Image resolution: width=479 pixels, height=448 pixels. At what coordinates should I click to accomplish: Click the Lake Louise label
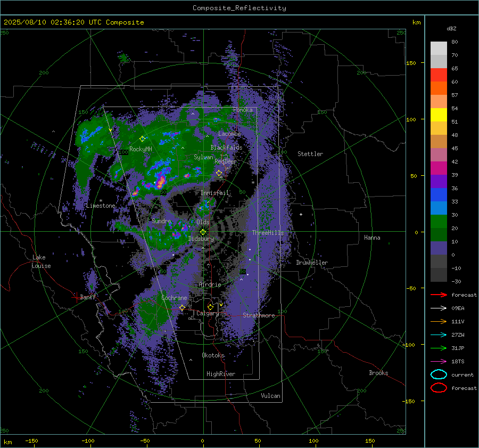tap(41, 262)
